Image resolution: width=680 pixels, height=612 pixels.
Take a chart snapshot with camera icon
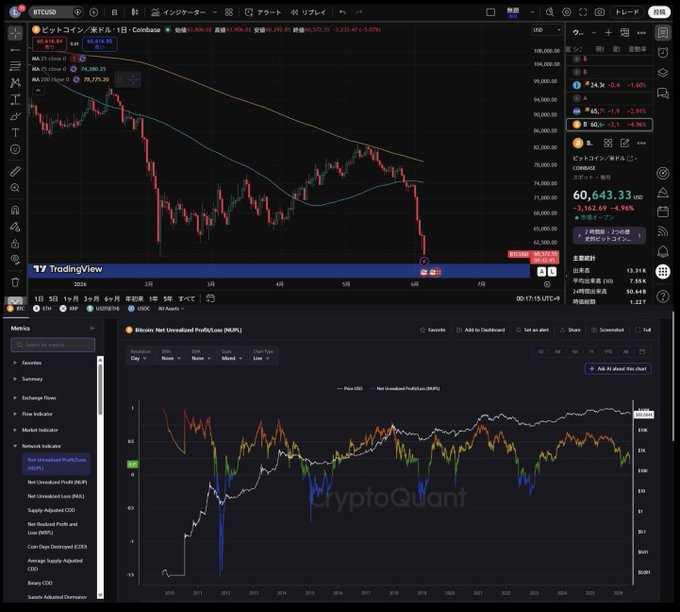click(599, 12)
